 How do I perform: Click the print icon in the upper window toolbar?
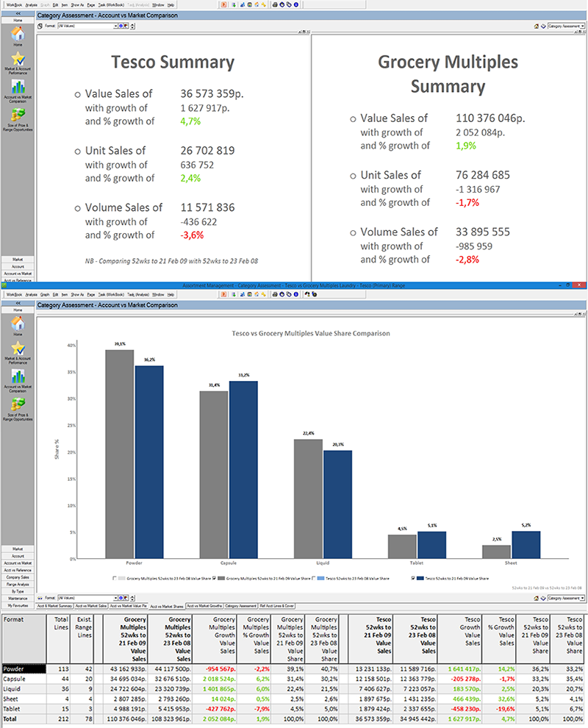click(275, 4)
